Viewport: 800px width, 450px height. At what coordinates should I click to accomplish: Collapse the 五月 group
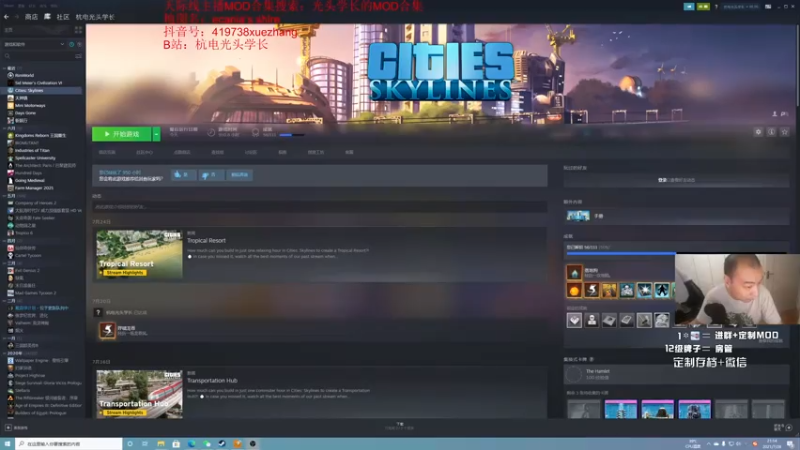coord(5,195)
